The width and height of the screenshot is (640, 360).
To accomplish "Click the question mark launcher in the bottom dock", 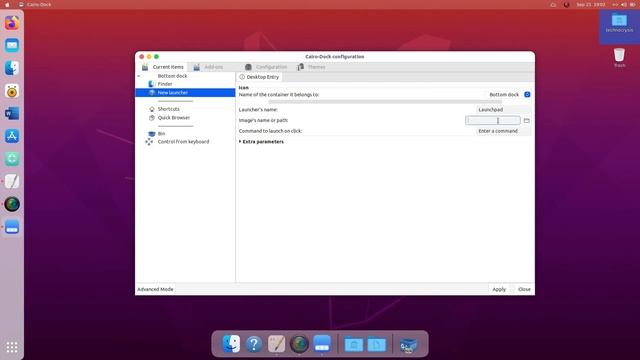I will click(x=253, y=344).
